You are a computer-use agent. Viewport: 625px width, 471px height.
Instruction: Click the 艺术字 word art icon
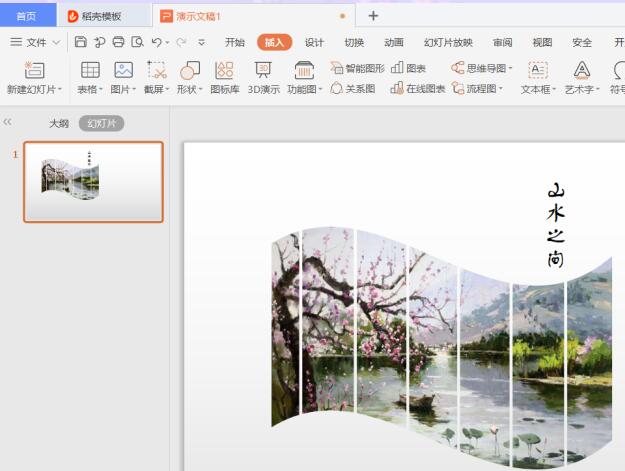click(x=582, y=70)
